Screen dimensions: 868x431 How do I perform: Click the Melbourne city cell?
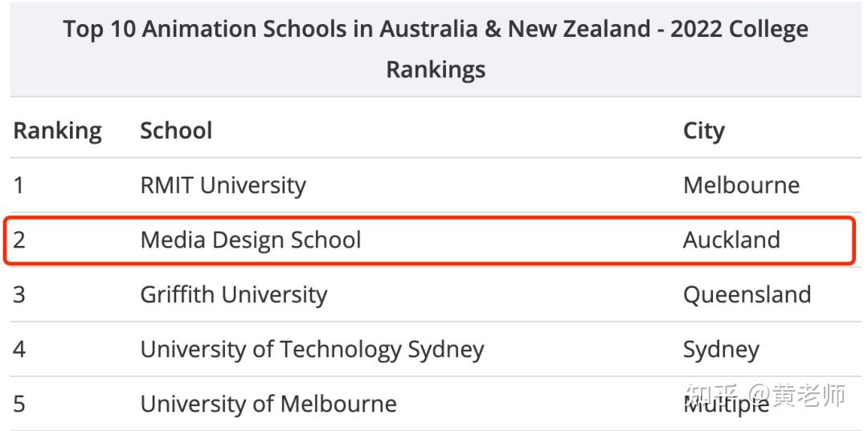741,185
